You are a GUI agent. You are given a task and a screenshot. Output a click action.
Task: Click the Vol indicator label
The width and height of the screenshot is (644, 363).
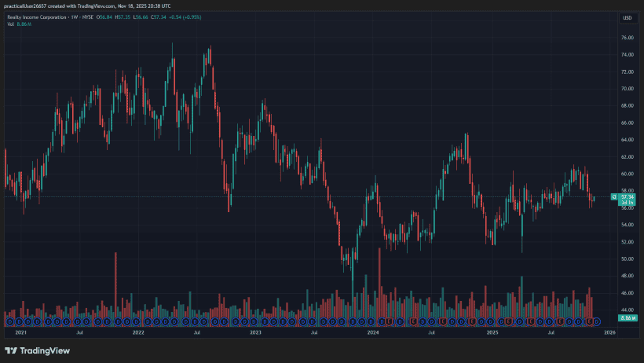pos(9,24)
